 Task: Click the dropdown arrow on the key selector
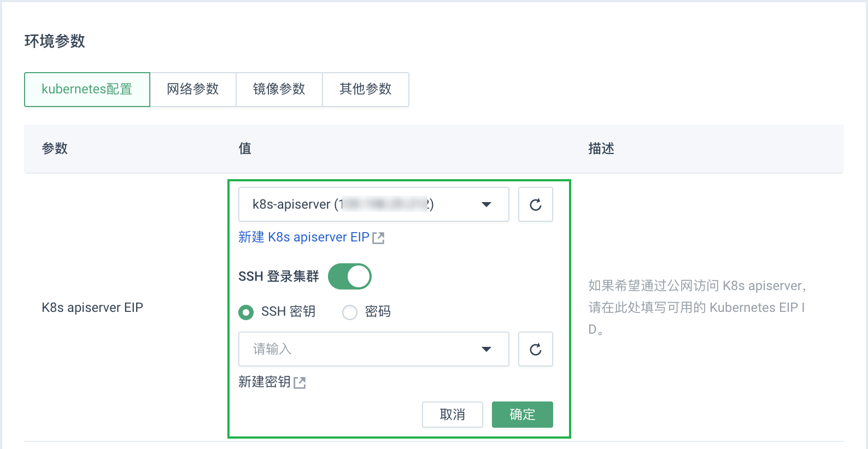(486, 349)
